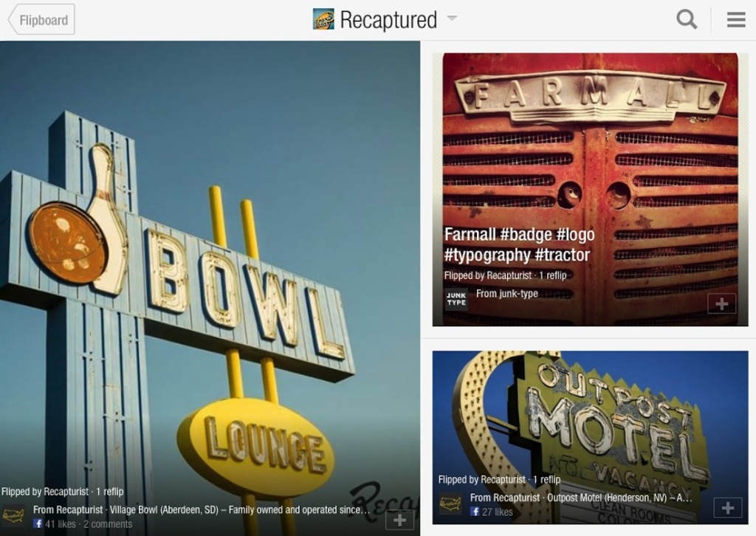The width and height of the screenshot is (756, 536).
Task: Go back to Flipboard
Action: coord(41,20)
